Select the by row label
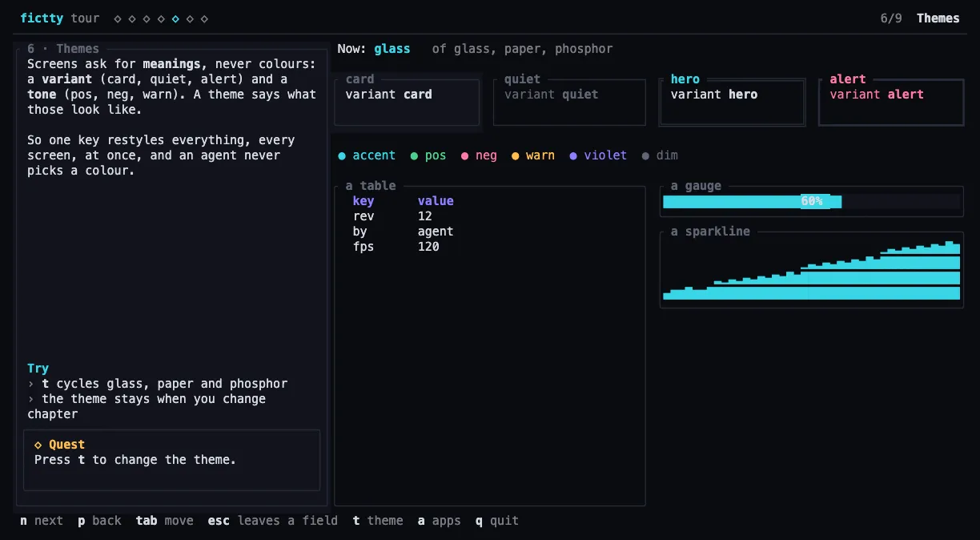The image size is (980, 540). (360, 232)
